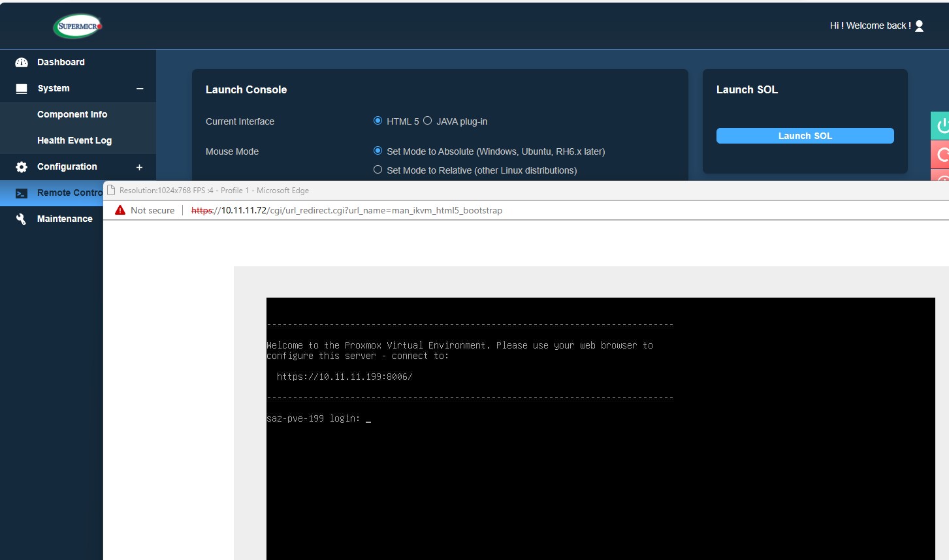Click the Not secure warning icon
The image size is (949, 560).
click(120, 210)
